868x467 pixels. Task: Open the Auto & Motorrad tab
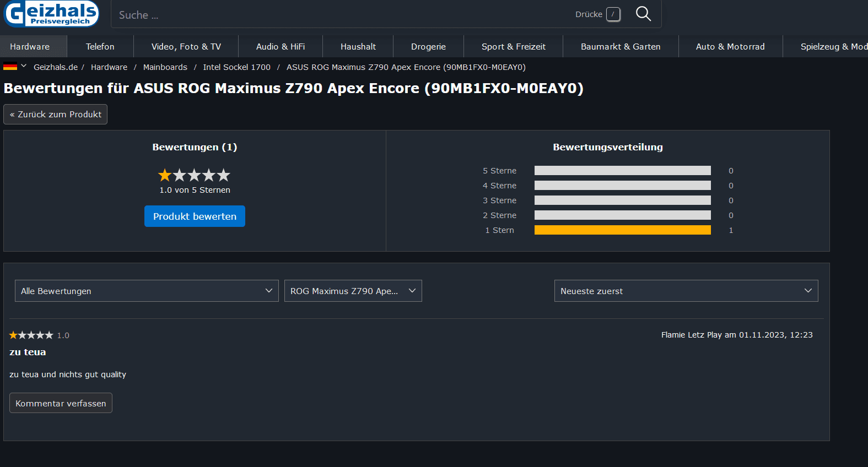730,47
